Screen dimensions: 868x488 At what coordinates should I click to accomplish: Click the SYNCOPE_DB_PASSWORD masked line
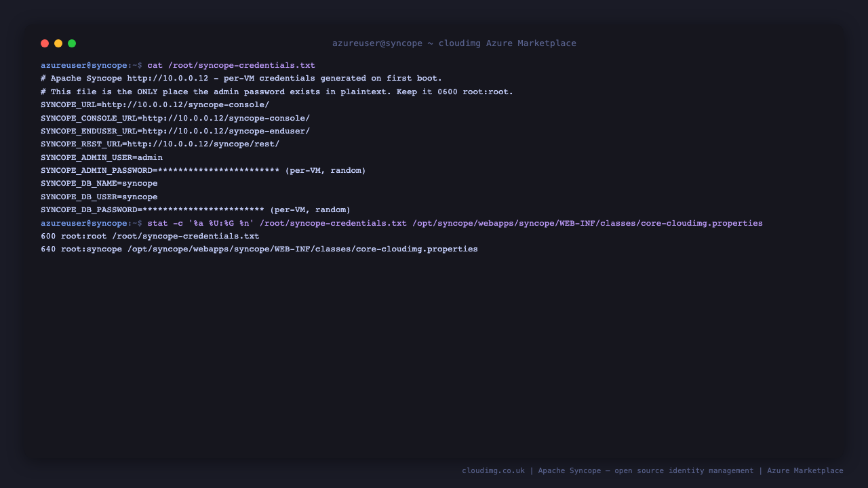point(195,210)
